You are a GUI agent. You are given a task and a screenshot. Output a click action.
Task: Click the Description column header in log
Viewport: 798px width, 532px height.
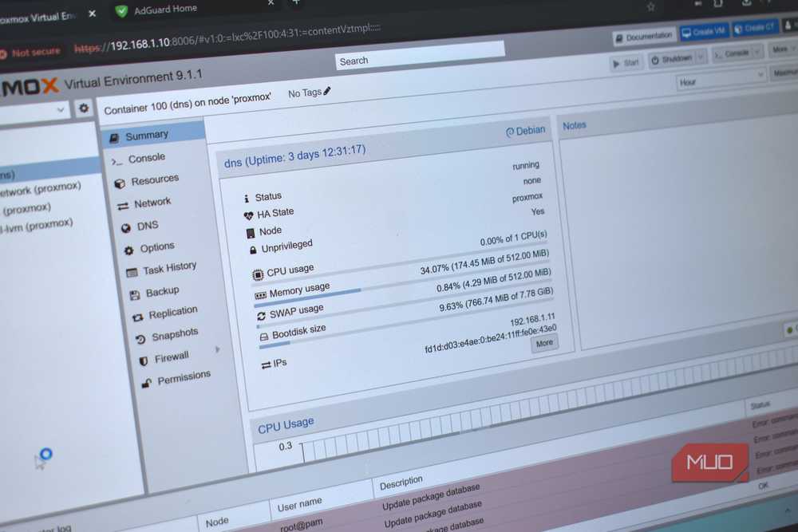[x=401, y=483]
